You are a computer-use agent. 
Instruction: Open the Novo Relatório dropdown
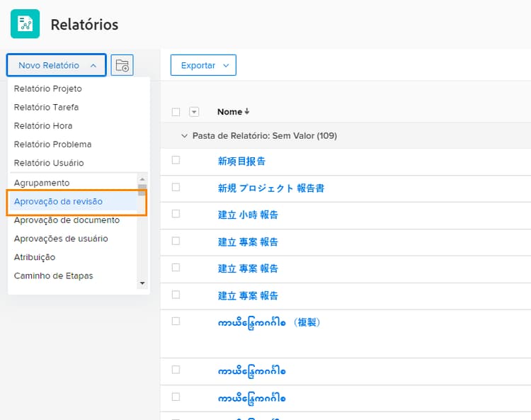pos(57,65)
